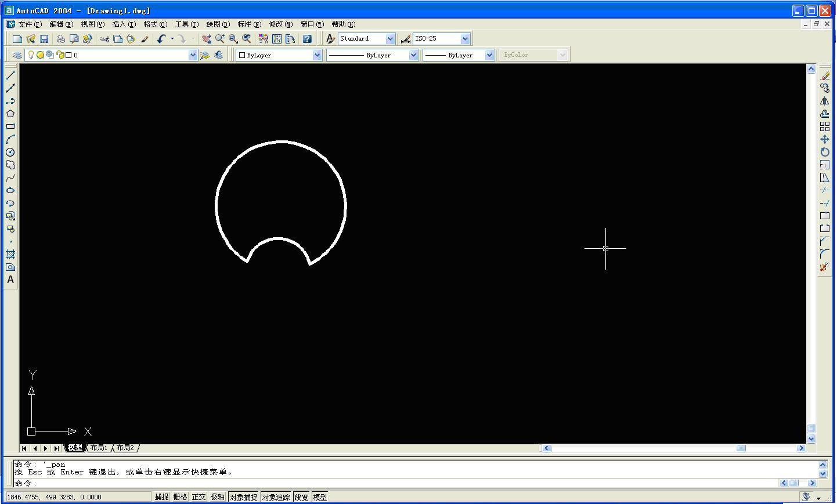The image size is (837, 504).
Task: Switch to the 布局1 layout tab
Action: point(99,448)
